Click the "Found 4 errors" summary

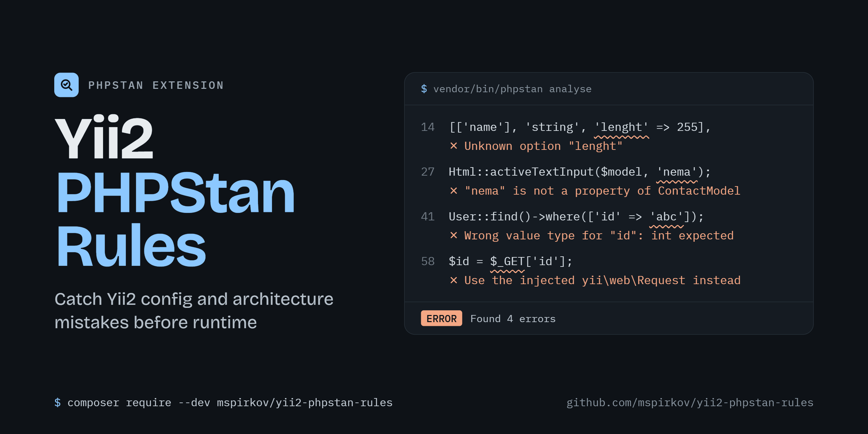[513, 319]
